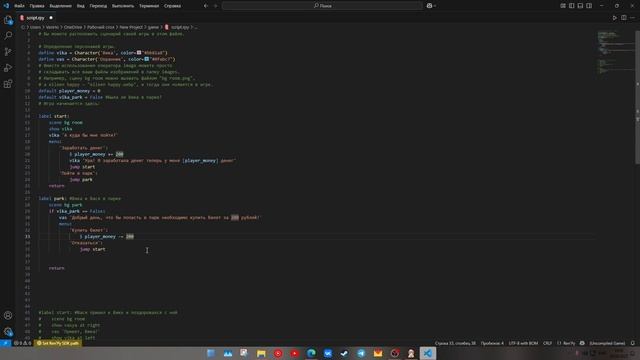Go forward with the navigation arrow
Viewport: 640px width, 360px height.
216,6
